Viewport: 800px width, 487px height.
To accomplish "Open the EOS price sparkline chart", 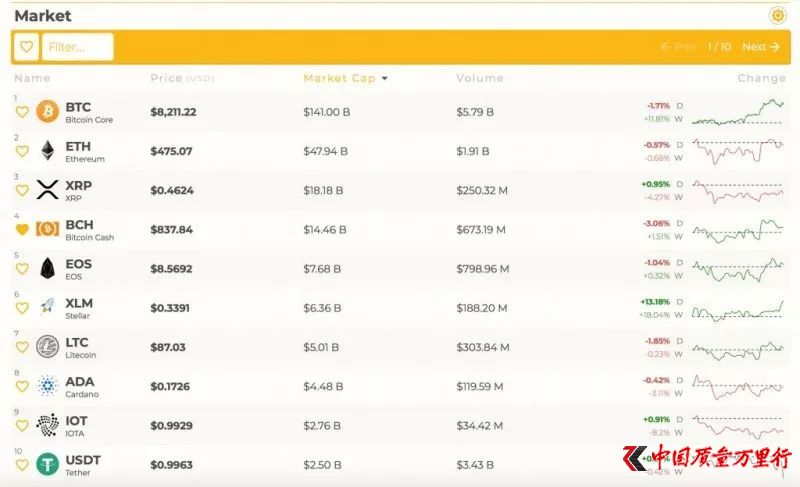I will (738, 269).
